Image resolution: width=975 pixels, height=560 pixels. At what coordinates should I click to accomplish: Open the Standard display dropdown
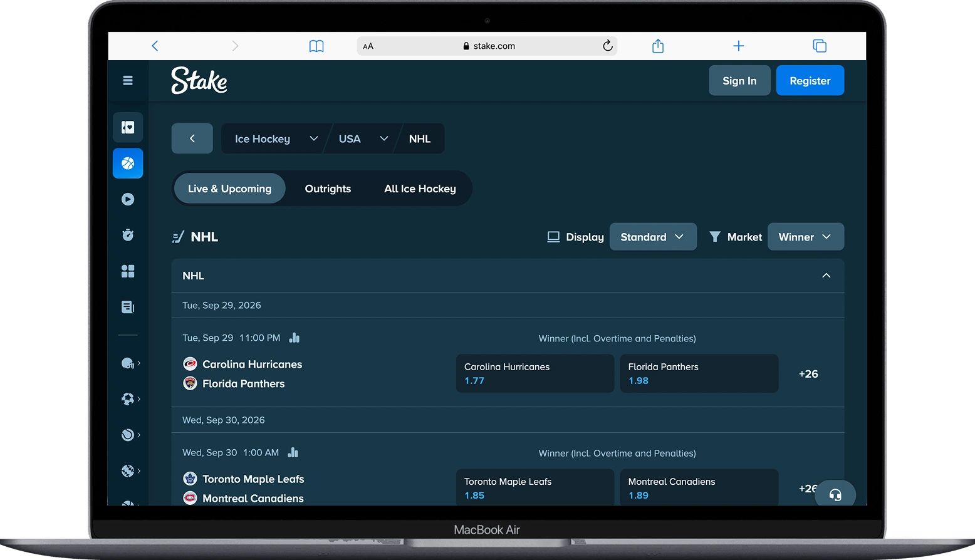click(x=653, y=237)
